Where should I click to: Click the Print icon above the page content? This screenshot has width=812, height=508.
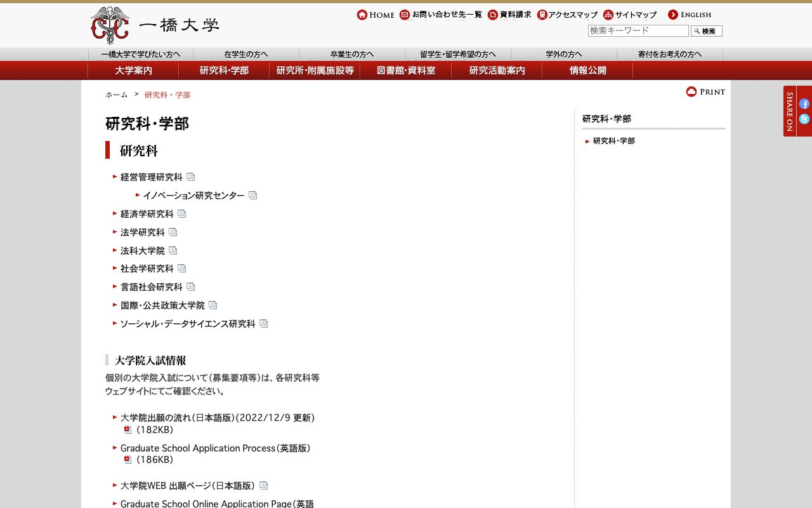[691, 91]
